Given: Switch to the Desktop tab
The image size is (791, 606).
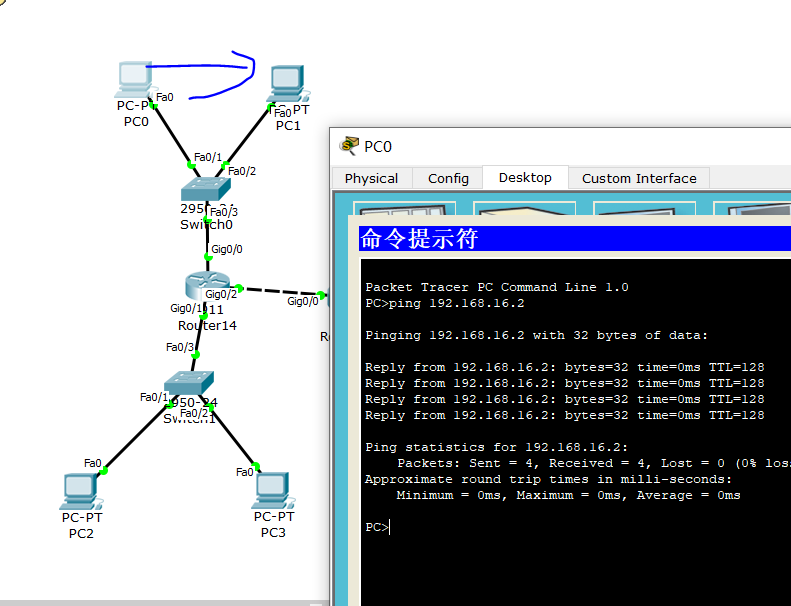Looking at the screenshot, I should [525, 178].
